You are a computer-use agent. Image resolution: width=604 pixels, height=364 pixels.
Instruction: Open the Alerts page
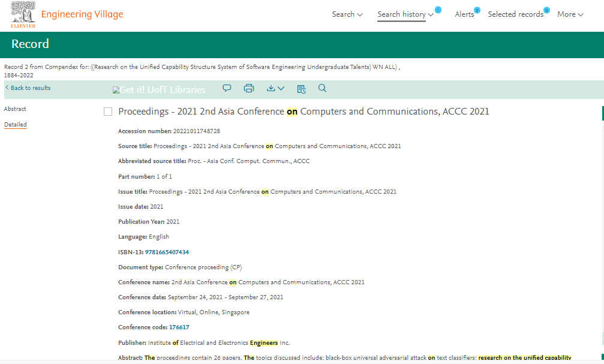[x=464, y=14]
